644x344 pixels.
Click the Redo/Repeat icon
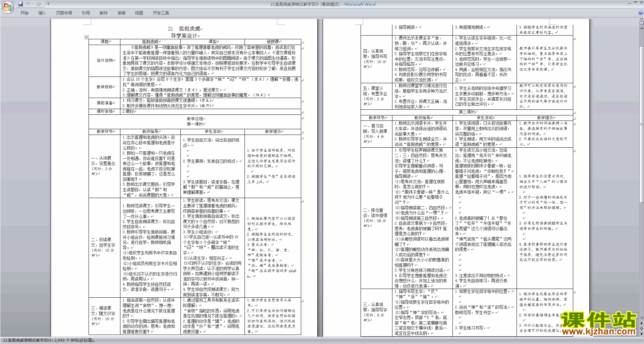39,4
